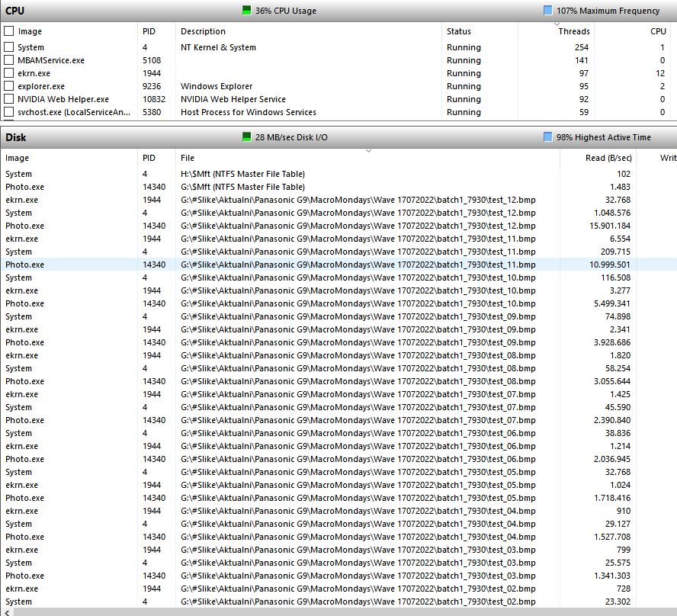Viewport: 677px width, 616px height.
Task: Check the NVIDIA Web Helper.exe checkbox
Action: 9,99
